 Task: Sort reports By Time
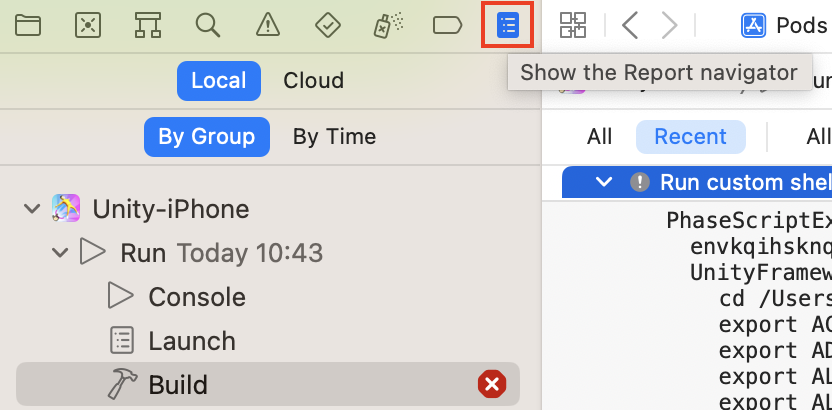[x=334, y=137]
